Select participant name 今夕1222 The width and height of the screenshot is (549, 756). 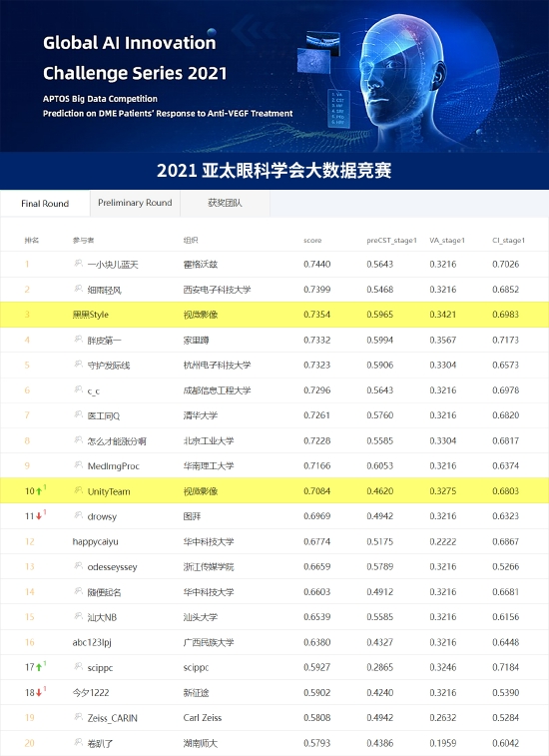pos(91,693)
